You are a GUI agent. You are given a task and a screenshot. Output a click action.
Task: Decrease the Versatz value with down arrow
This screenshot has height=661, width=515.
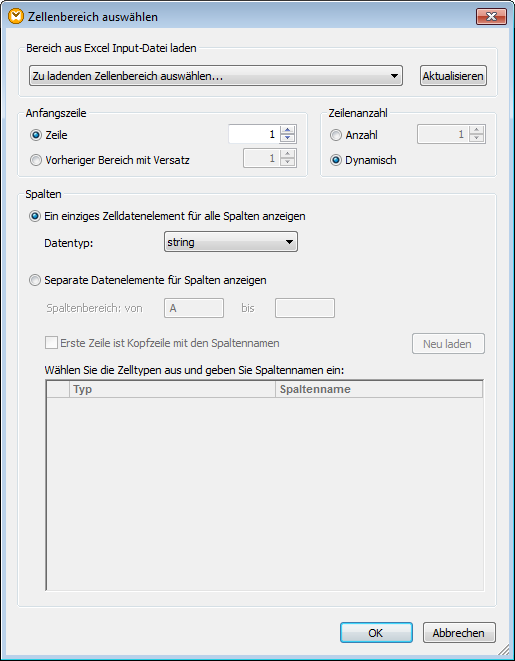(287, 163)
